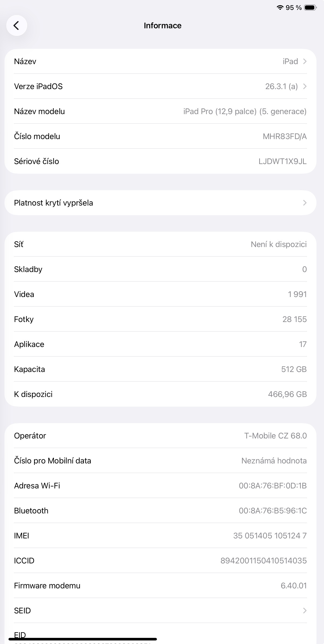Tap the Sériové číslo serial number value

(282, 161)
